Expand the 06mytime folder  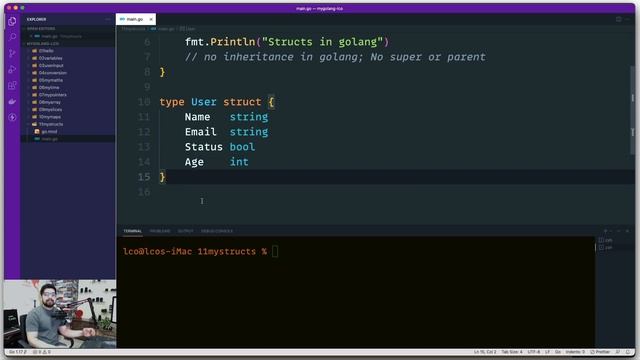pyautogui.click(x=68, y=88)
